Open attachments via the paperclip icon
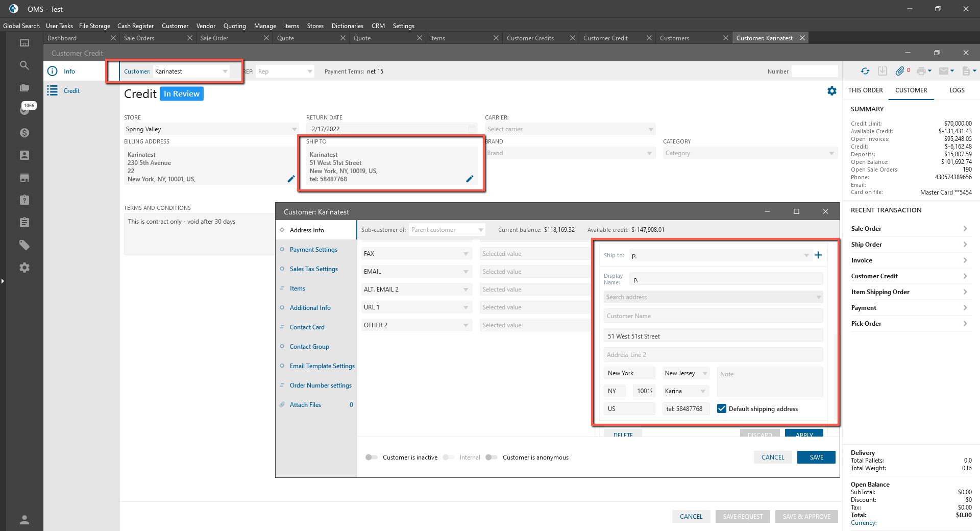980x531 pixels. (900, 71)
